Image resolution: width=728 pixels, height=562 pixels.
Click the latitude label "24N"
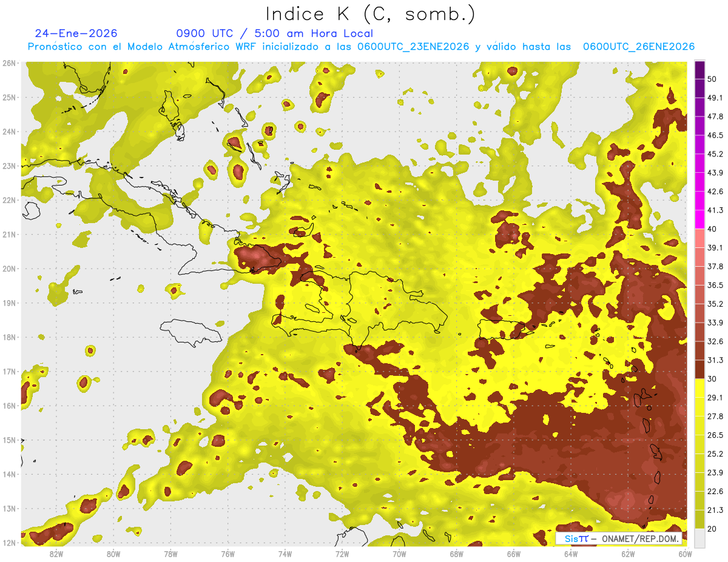[x=9, y=132]
